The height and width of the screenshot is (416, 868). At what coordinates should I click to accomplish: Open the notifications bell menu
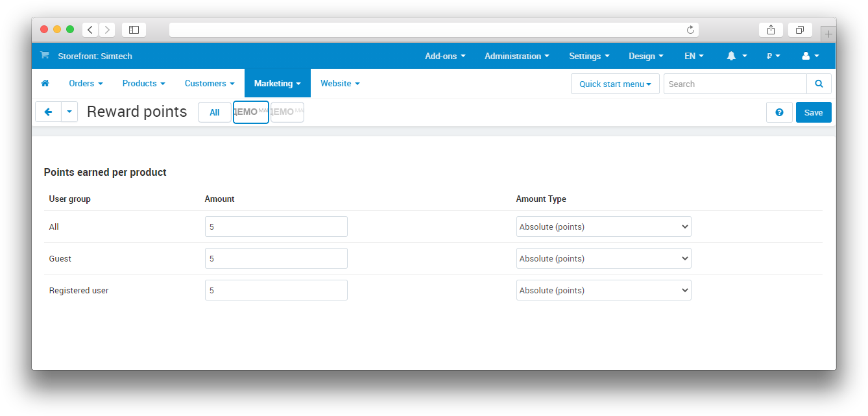click(x=736, y=56)
